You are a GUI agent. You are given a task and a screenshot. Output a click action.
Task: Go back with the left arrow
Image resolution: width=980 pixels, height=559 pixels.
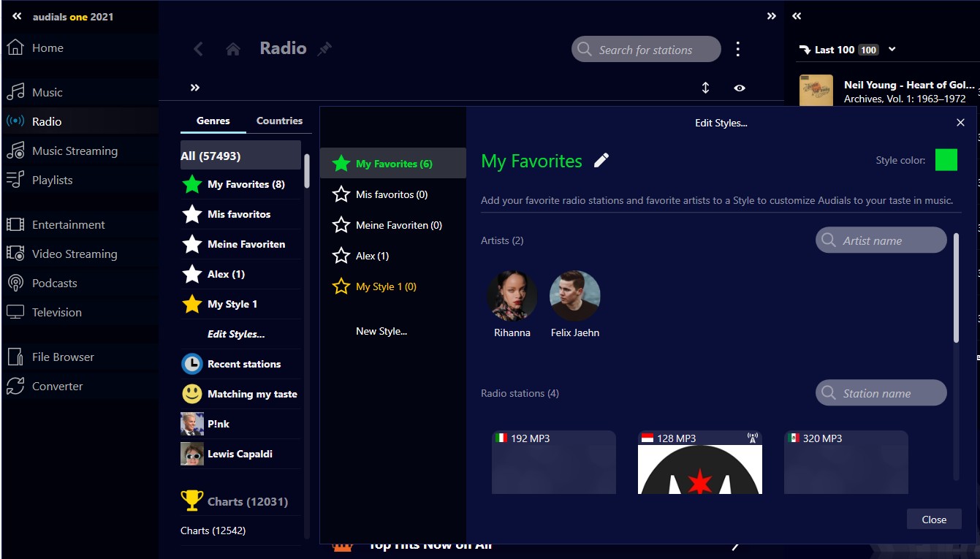pos(198,49)
